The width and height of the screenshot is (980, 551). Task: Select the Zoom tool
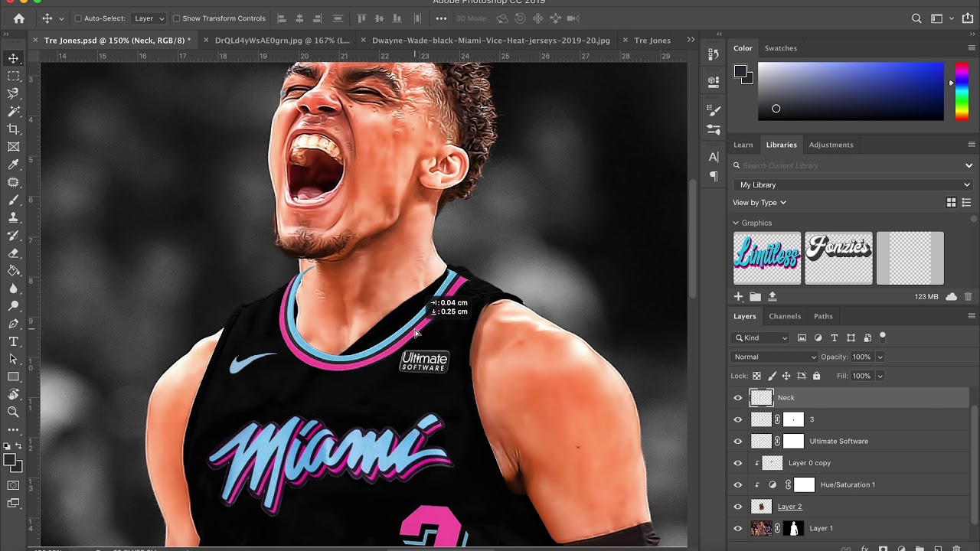tap(13, 412)
